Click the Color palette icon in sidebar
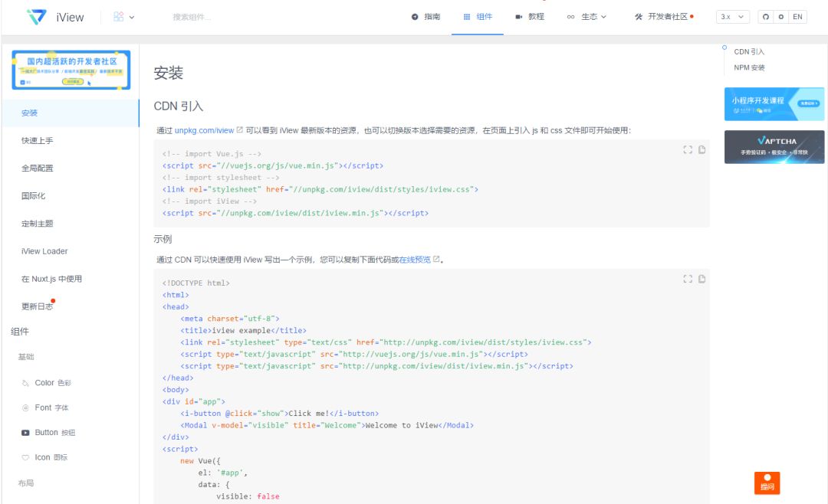Screen dimensions: 828x504 25,383
